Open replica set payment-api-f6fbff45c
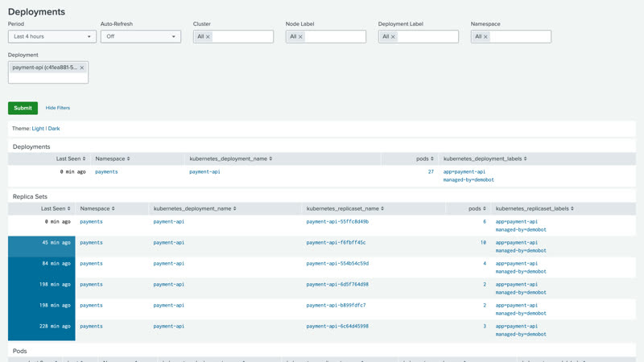 (336, 243)
